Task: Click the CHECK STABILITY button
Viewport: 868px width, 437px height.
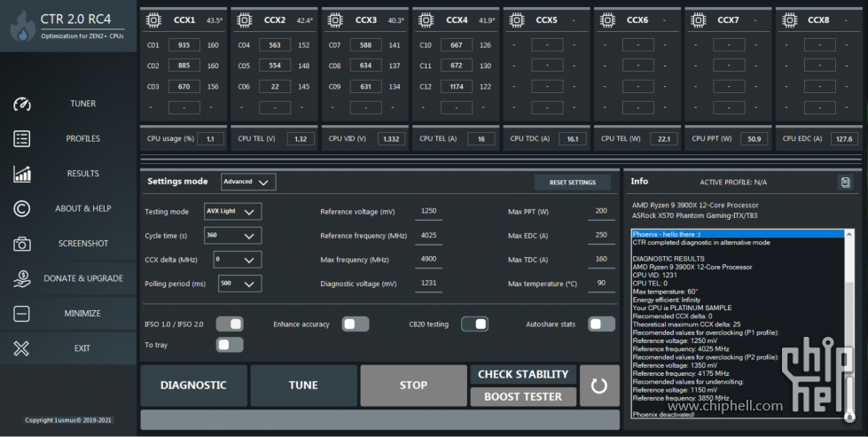Action: 523,374
